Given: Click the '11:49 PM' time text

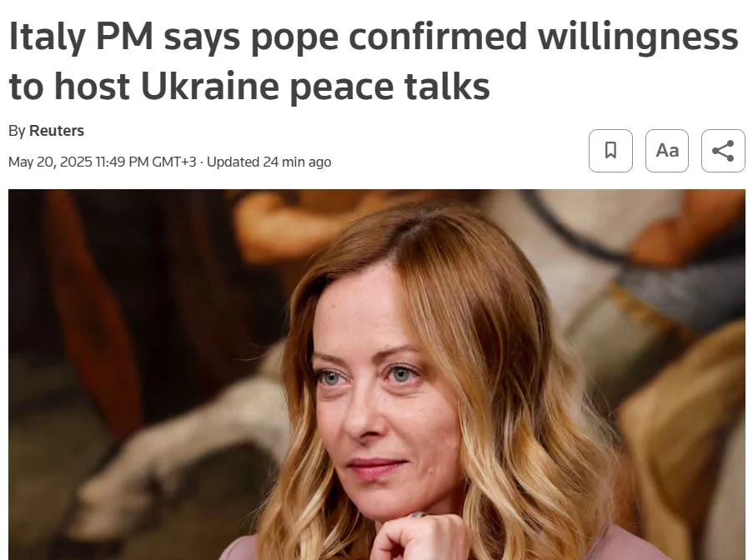Looking at the screenshot, I should tap(122, 162).
